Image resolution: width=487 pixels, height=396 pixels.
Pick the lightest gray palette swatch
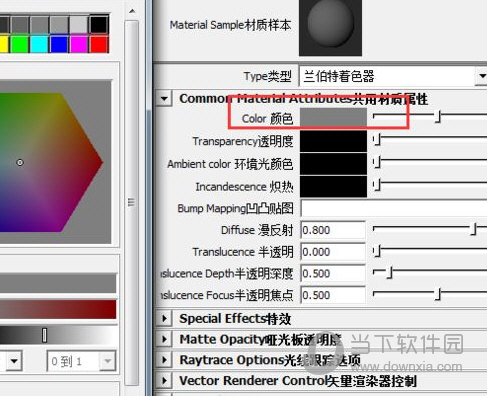click(x=79, y=24)
